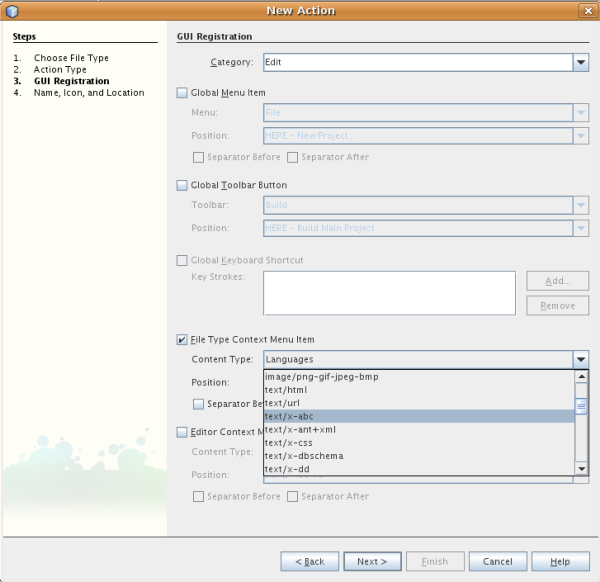
Task: Click dropdown list scroll-up arrow
Action: (581, 377)
